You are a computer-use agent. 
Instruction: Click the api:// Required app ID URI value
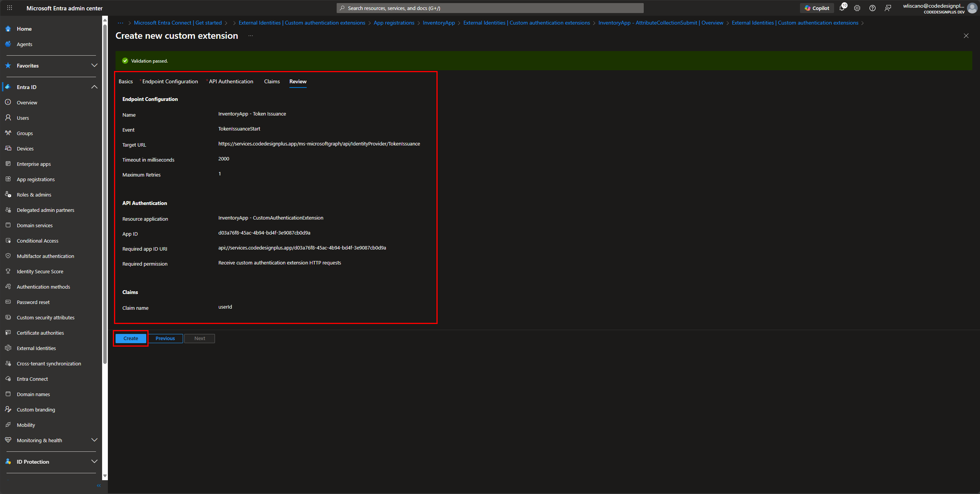pyautogui.click(x=302, y=248)
